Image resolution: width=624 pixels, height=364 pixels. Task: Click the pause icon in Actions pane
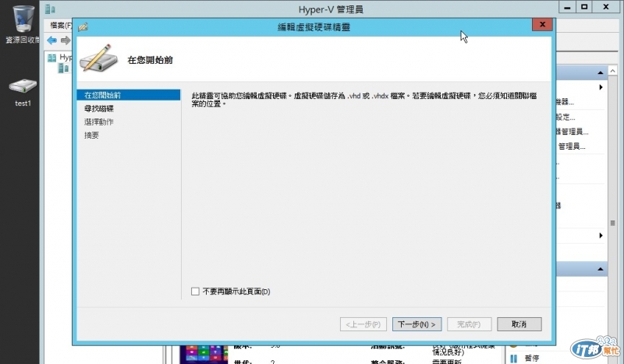(x=514, y=359)
